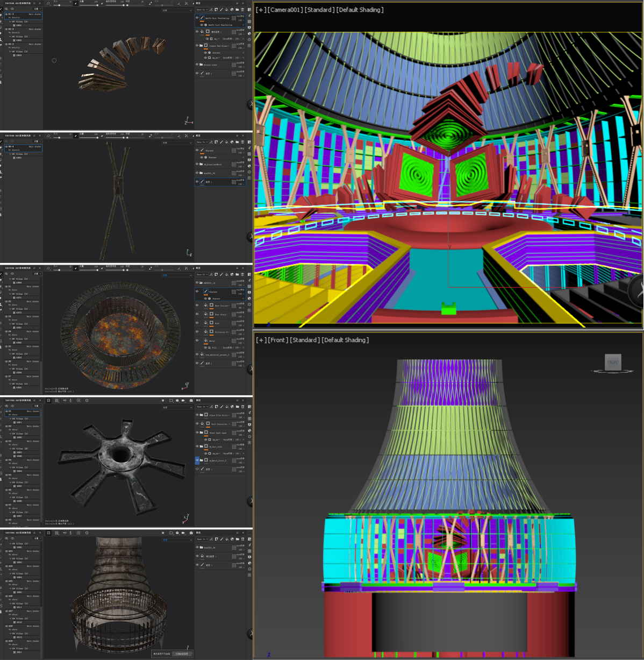The image size is (644, 660).
Task: Hide the Glass Film Dirt layer in hub panel
Action: 197,415
